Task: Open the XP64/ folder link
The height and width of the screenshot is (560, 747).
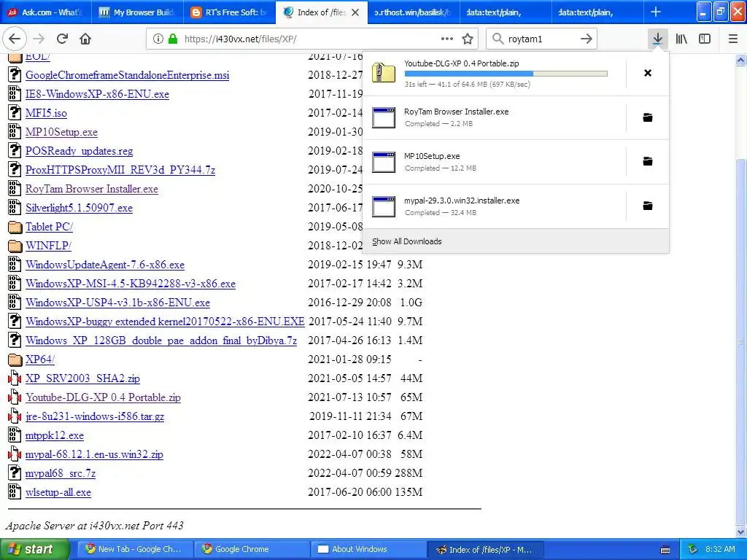Action: click(x=40, y=359)
